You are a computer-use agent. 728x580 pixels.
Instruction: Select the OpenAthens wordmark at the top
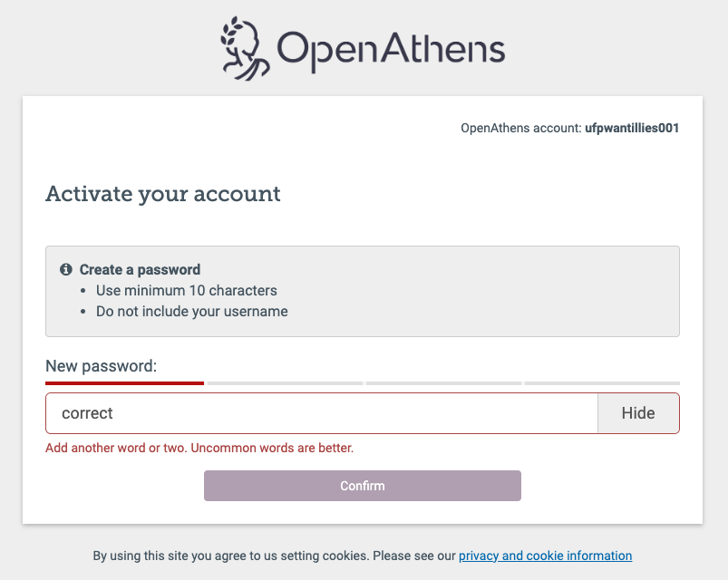(390, 48)
